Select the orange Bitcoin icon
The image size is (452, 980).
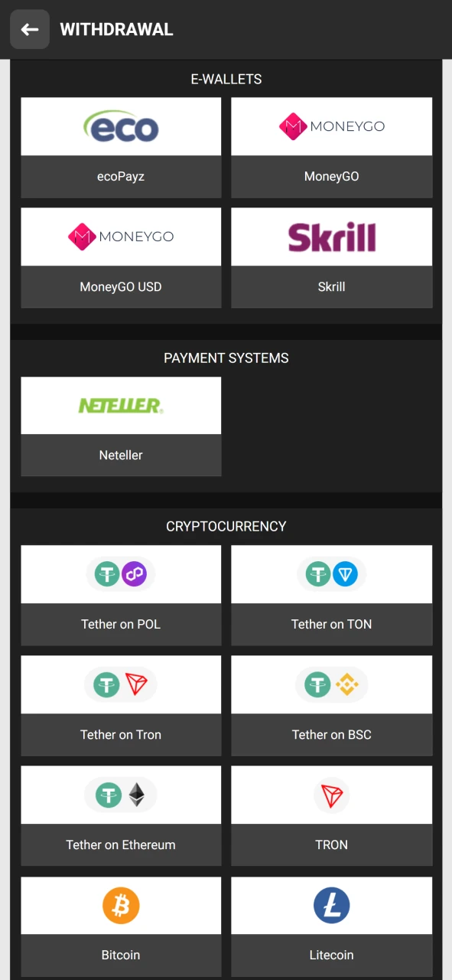pyautogui.click(x=120, y=905)
